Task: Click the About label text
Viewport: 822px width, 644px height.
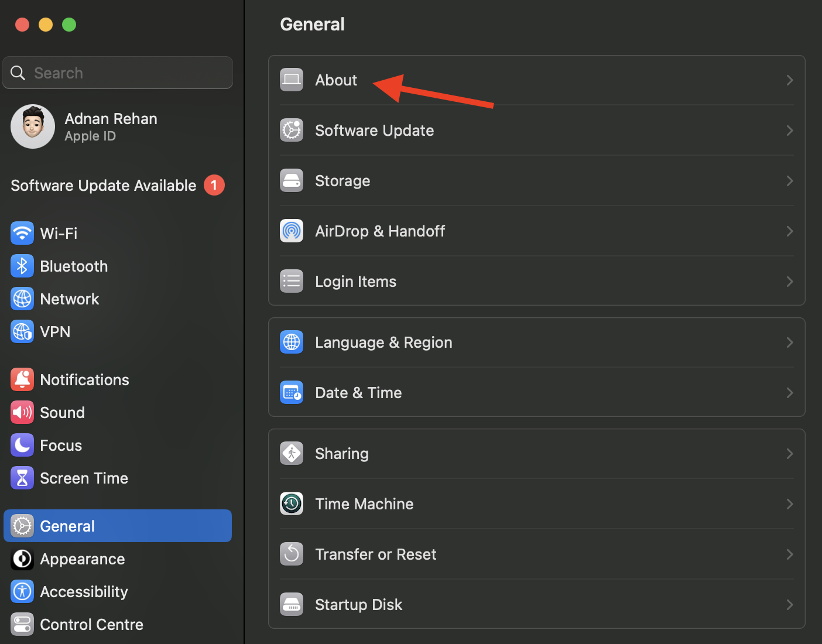Action: click(336, 80)
